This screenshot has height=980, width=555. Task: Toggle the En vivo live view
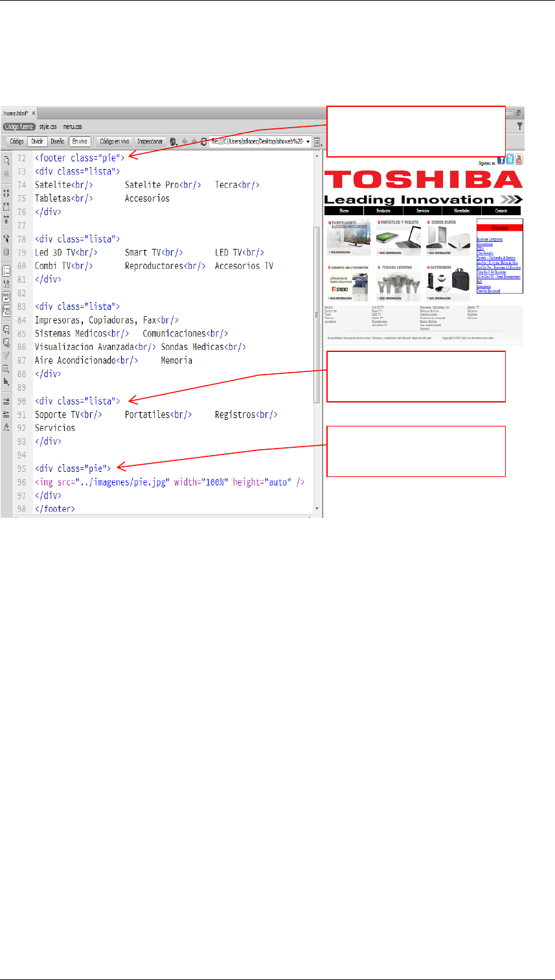(x=80, y=141)
